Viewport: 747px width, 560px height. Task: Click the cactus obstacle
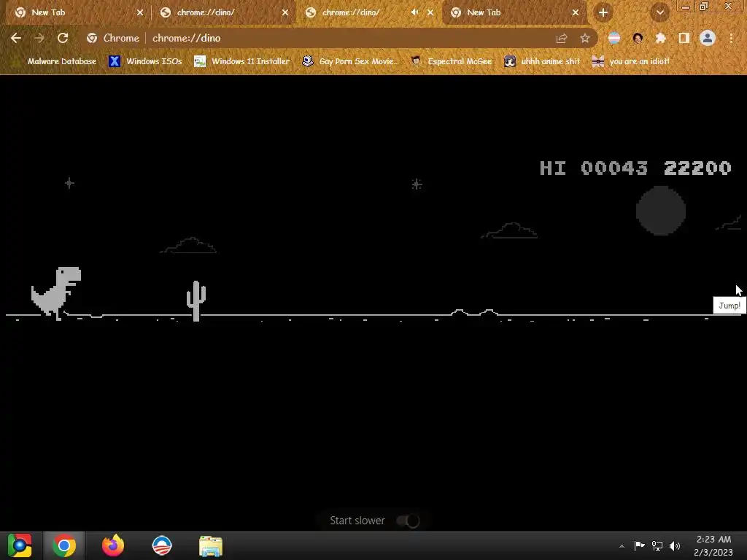coord(196,300)
